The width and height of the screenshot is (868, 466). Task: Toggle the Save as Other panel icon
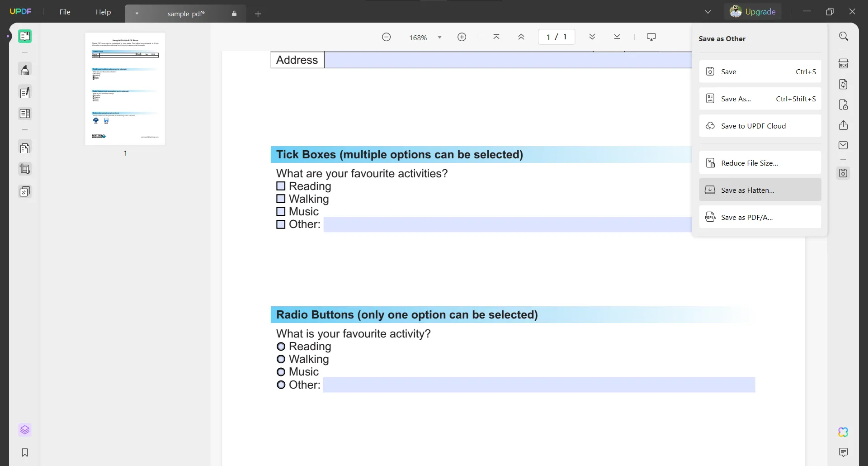pos(843,173)
